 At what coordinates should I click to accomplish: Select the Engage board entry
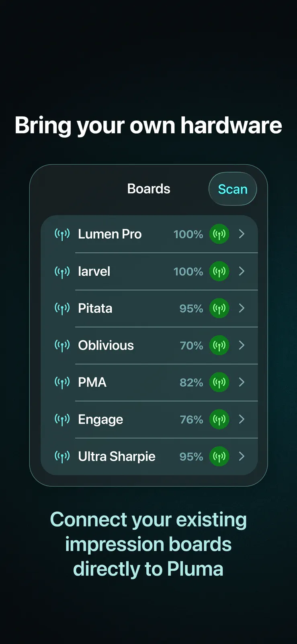(x=149, y=419)
